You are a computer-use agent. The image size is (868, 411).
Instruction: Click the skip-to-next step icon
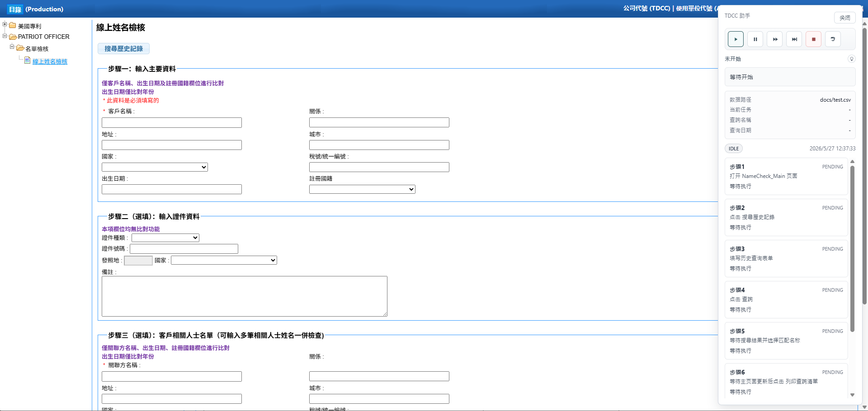click(794, 39)
